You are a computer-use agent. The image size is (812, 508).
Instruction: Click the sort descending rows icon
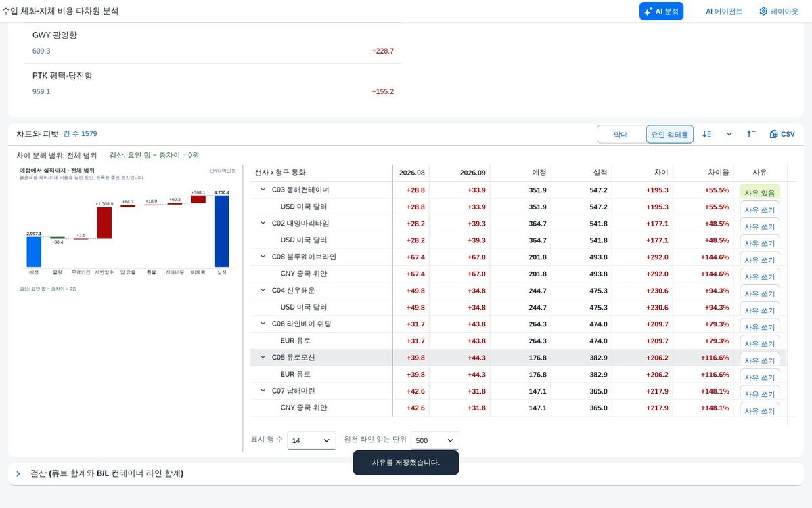[x=707, y=134]
